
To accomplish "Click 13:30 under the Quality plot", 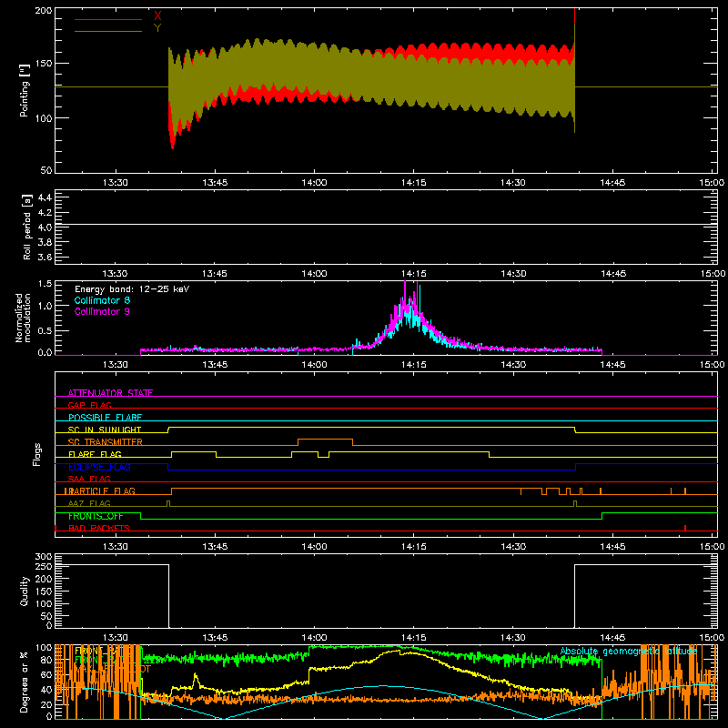I will [116, 638].
